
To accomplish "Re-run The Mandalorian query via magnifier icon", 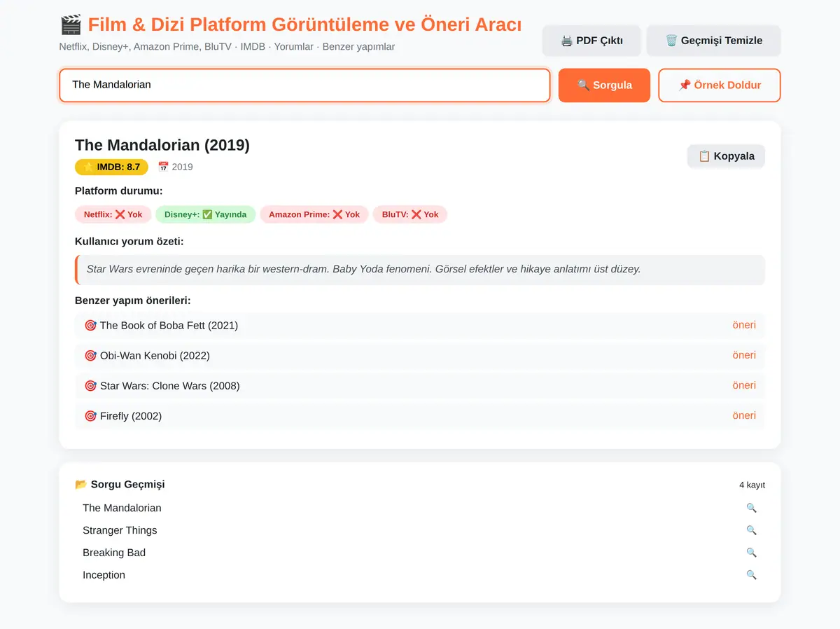I will [x=751, y=508].
